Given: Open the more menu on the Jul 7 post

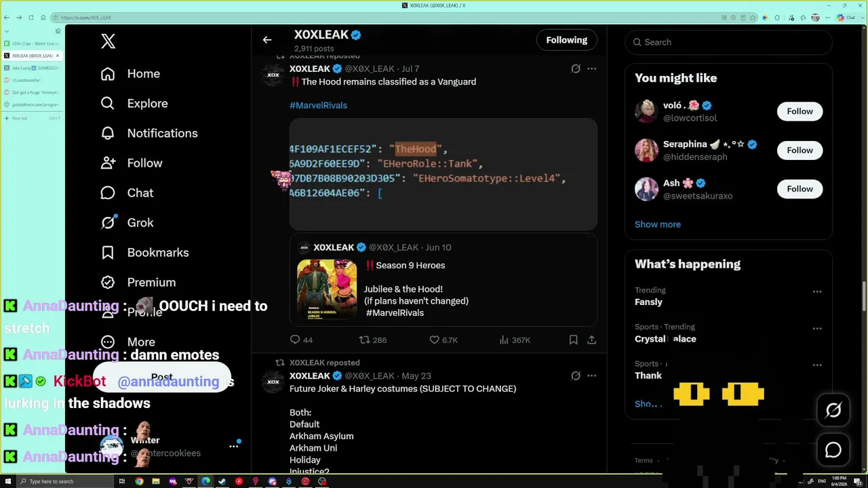Looking at the screenshot, I should [x=591, y=68].
